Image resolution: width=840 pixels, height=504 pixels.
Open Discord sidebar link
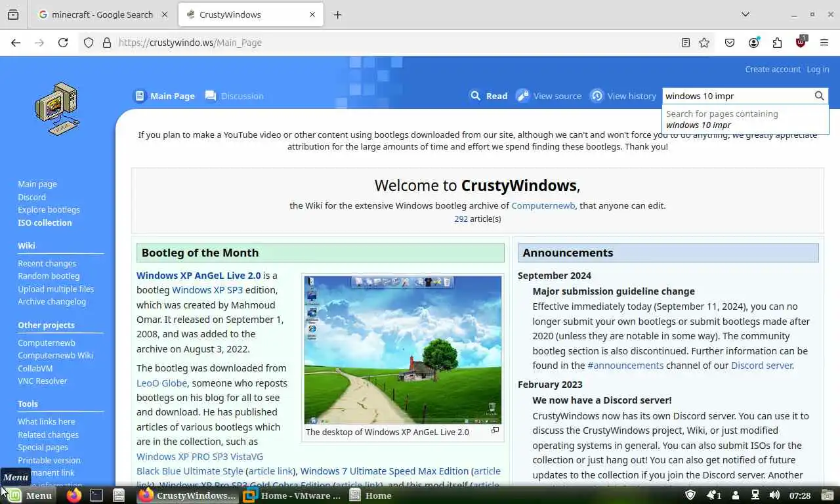[x=31, y=197]
